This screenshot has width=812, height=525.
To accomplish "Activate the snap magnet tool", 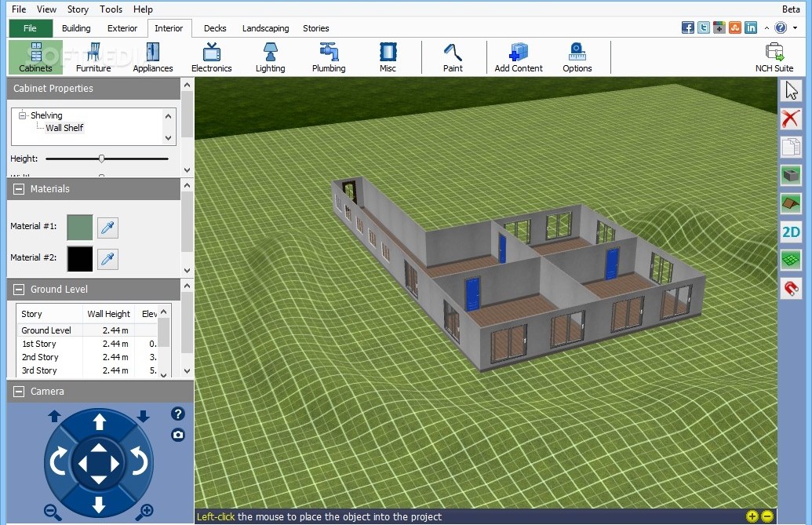I will pyautogui.click(x=791, y=288).
